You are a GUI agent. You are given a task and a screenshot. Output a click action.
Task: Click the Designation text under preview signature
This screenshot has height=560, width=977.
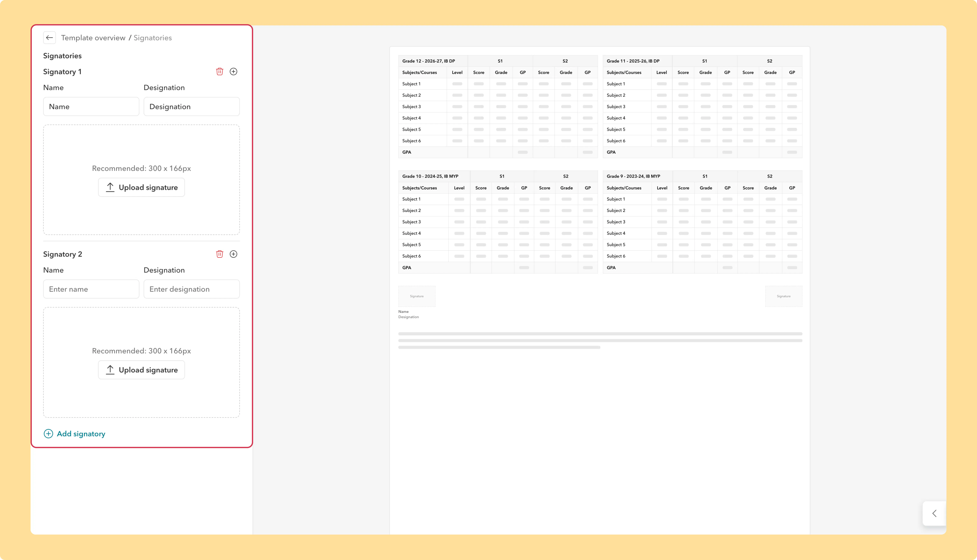409,317
